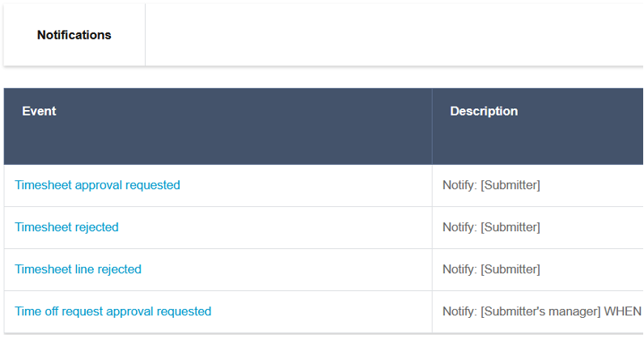
Task: Open the Notifications tab
Action: pyautogui.click(x=74, y=35)
